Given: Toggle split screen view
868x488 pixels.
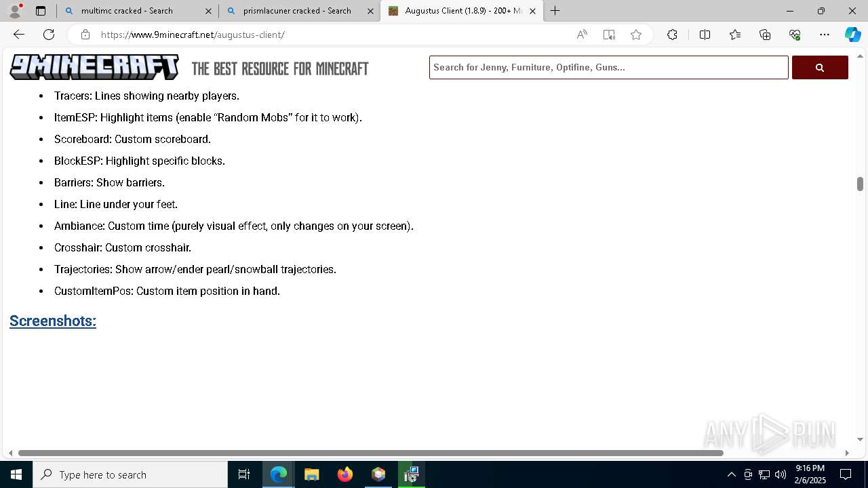Looking at the screenshot, I should point(705,35).
